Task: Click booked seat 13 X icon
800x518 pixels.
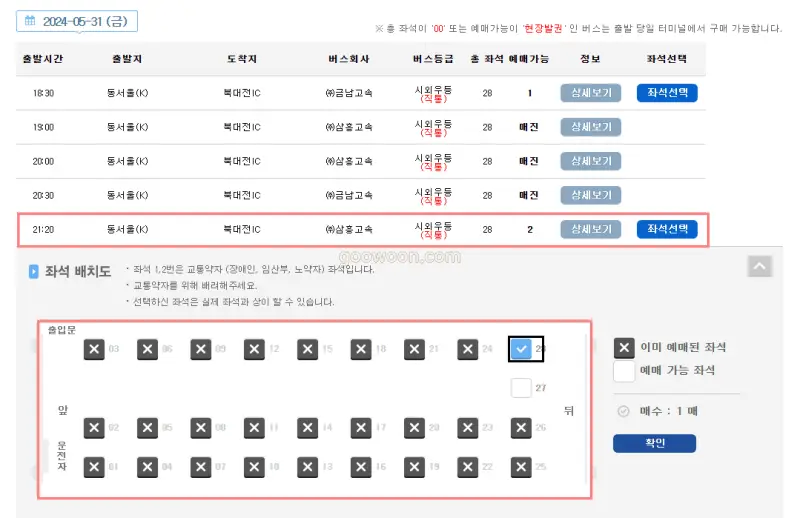Action: (307, 467)
